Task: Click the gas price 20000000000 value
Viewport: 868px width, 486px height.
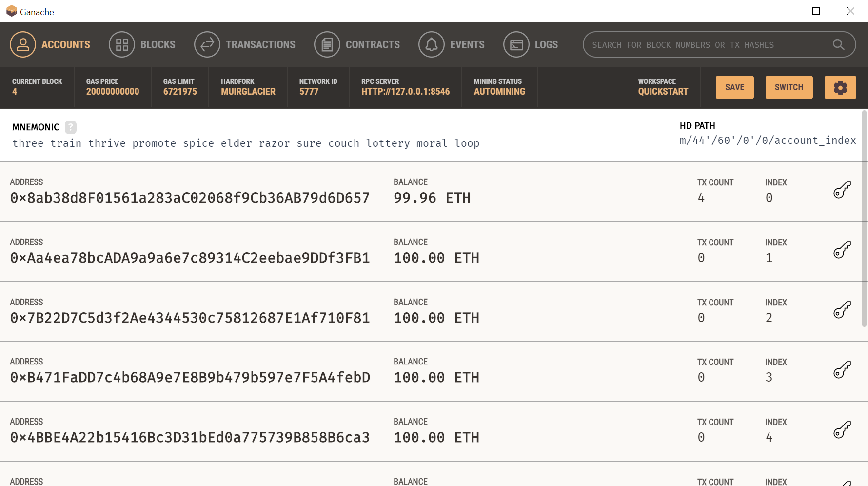Action: click(113, 91)
